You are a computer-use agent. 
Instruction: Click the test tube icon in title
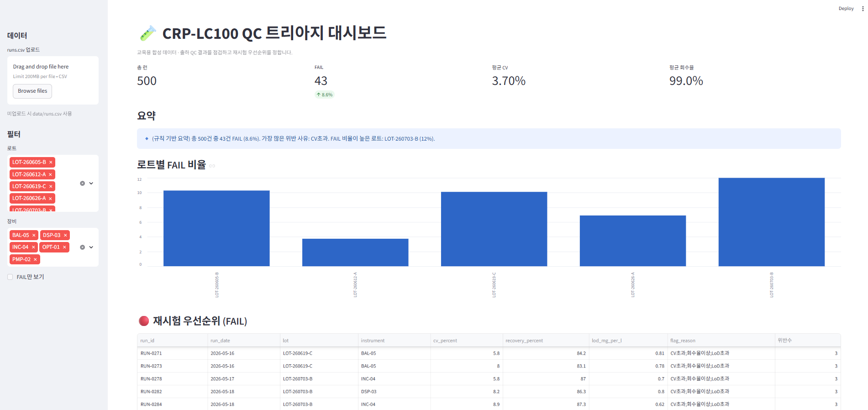point(147,33)
